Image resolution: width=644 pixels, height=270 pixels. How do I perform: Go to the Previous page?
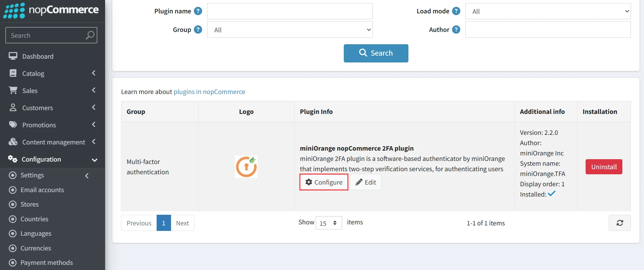139,223
